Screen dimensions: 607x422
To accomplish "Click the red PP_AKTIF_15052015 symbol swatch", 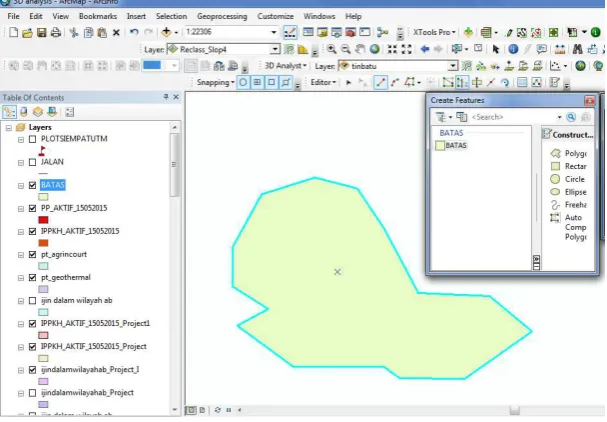I will (x=43, y=220).
